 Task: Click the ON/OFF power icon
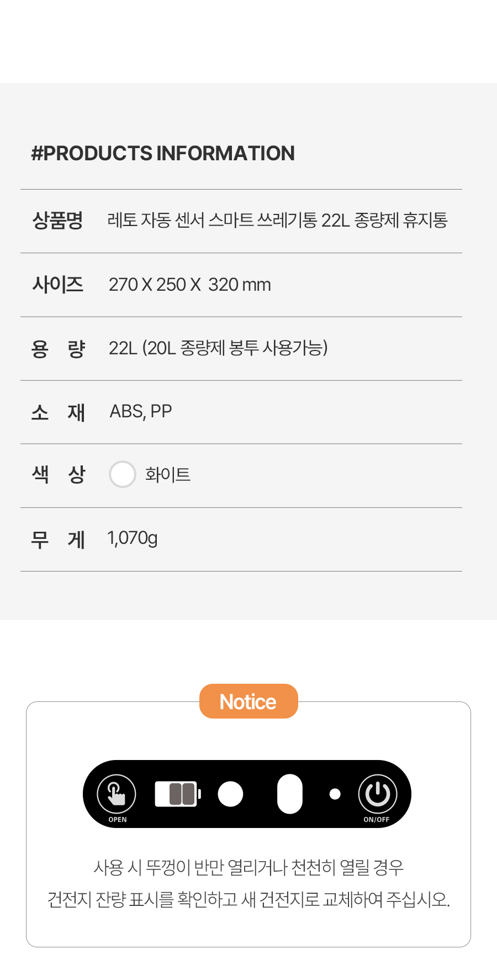(x=378, y=794)
